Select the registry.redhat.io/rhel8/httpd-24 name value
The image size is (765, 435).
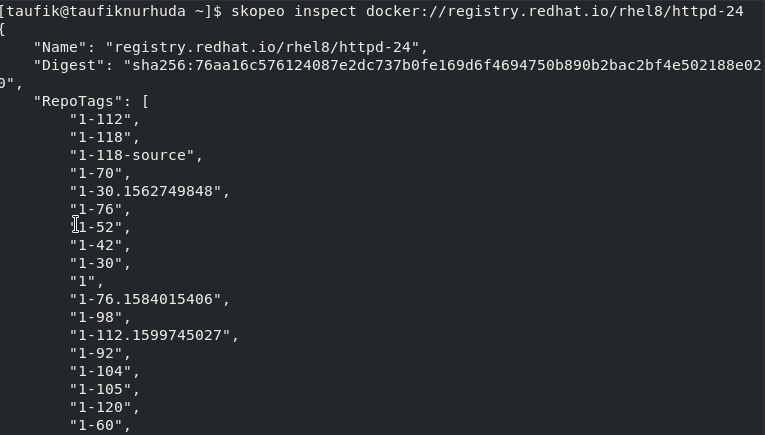click(262, 47)
